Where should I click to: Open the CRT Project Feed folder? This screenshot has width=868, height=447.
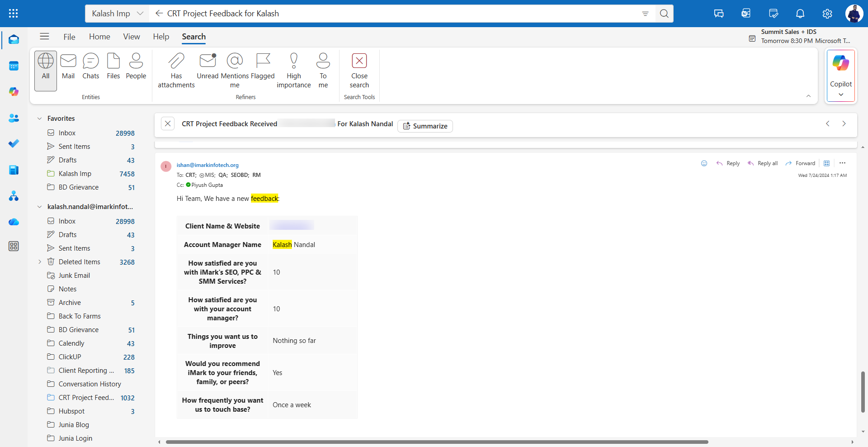tap(86, 398)
